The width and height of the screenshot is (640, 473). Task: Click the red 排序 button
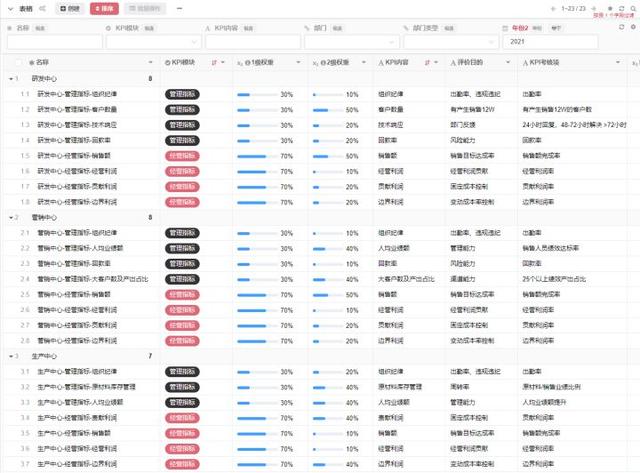104,9
